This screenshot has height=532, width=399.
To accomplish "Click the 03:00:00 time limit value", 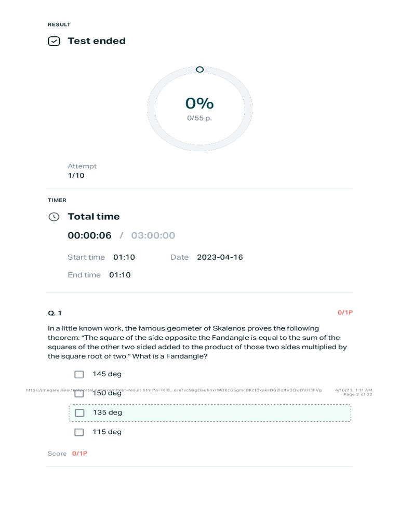I will pos(153,235).
